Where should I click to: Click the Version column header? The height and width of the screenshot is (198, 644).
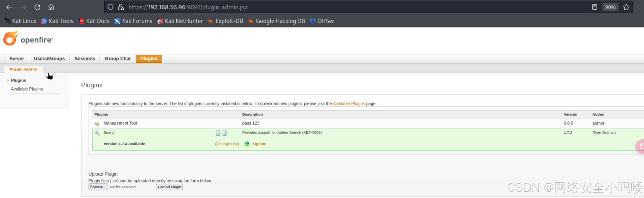570,114
